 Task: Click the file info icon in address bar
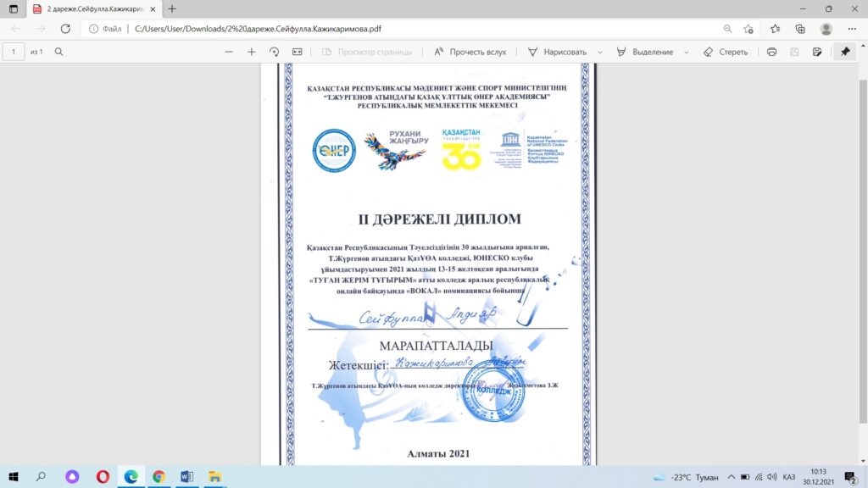pyautogui.click(x=93, y=29)
